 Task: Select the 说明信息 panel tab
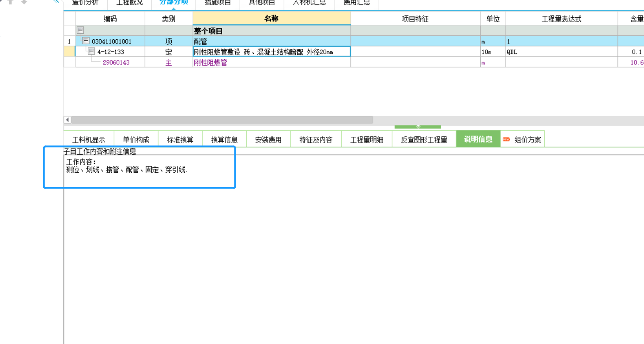click(478, 139)
